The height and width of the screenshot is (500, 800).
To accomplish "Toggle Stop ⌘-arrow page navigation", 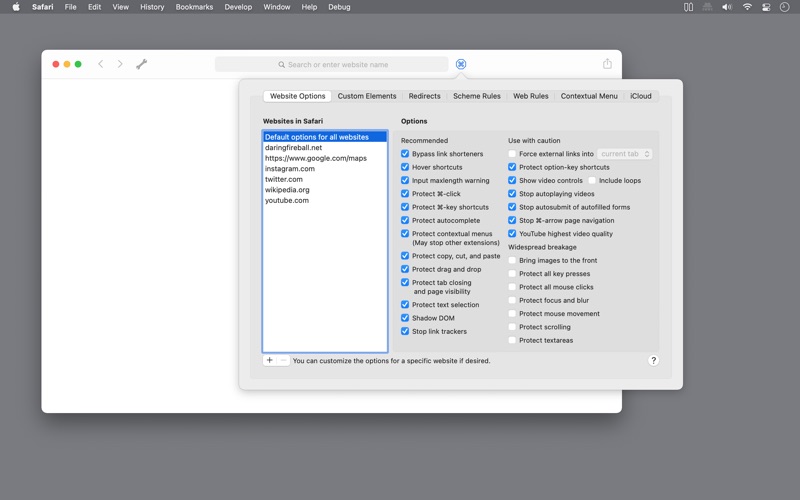I will 512,220.
